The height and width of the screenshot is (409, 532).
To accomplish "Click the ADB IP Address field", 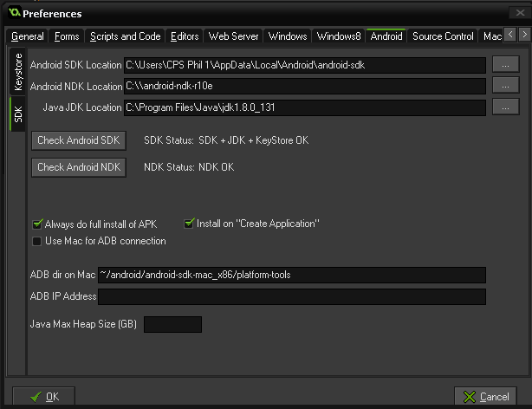I will tap(292, 296).
